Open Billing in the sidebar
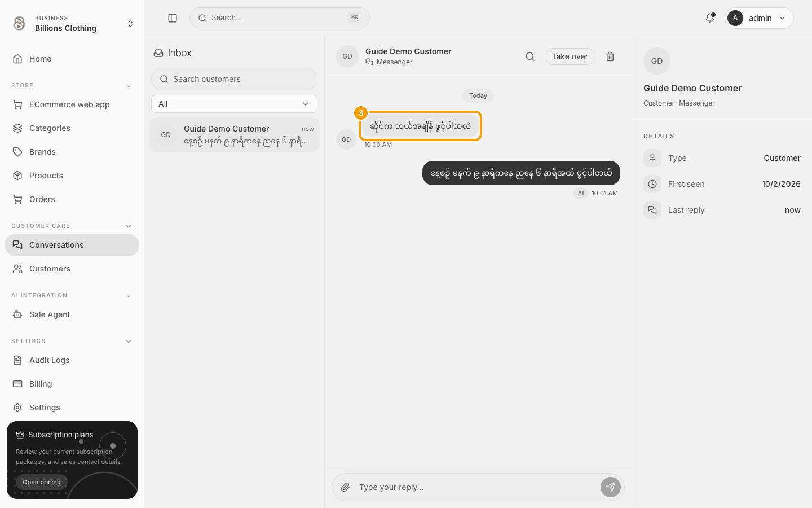This screenshot has height=508, width=812. click(72, 384)
